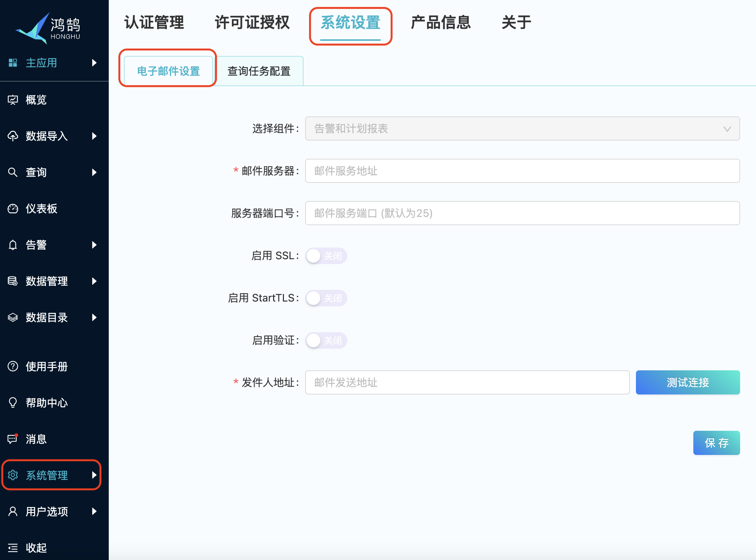Expand the 主应用 arrow
The width and height of the screenshot is (756, 560).
94,63
